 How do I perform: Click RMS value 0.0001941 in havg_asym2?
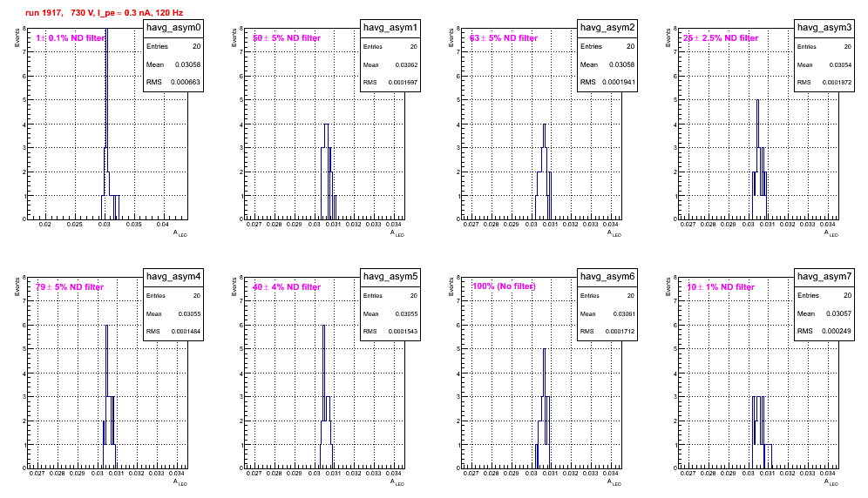click(620, 82)
